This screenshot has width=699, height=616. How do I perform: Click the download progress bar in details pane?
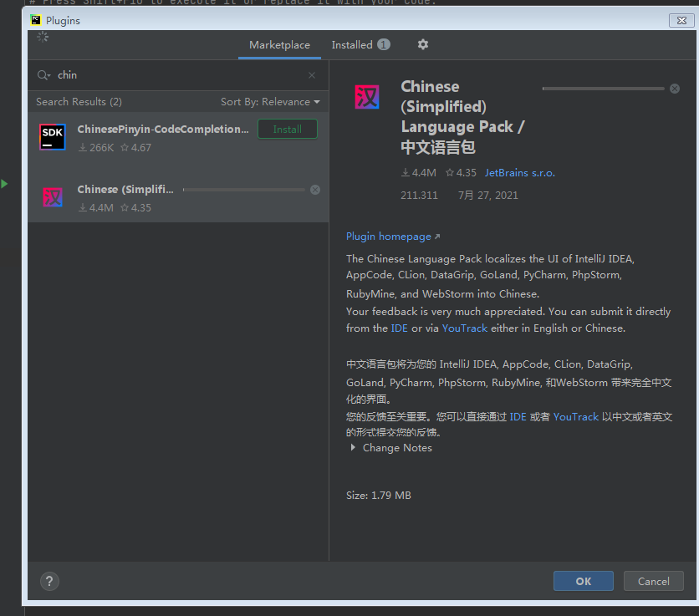603,89
